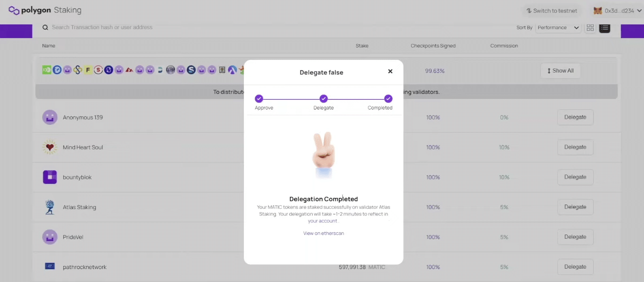Click the yellow F validator logo

(88, 70)
